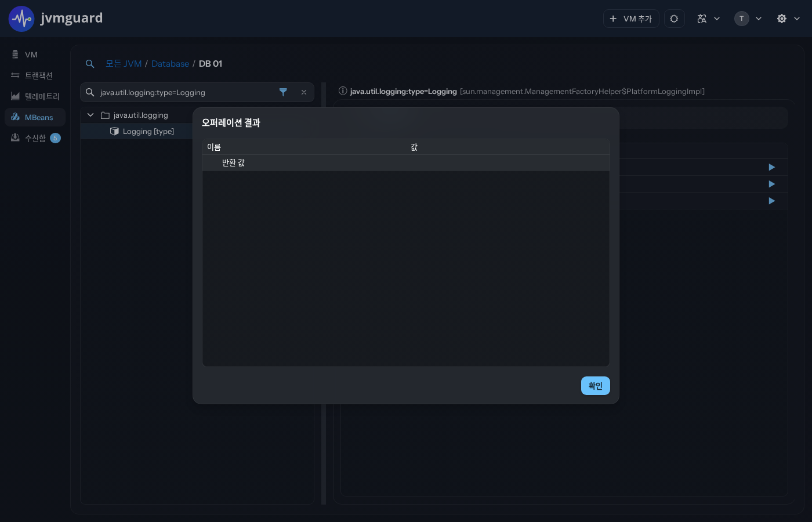Open the 수신함 inbox section
The width and height of the screenshot is (812, 522).
click(x=35, y=138)
